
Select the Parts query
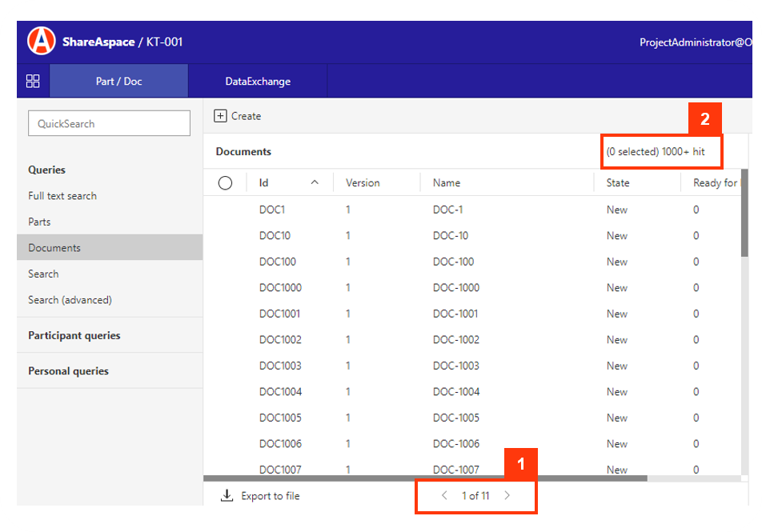39,222
